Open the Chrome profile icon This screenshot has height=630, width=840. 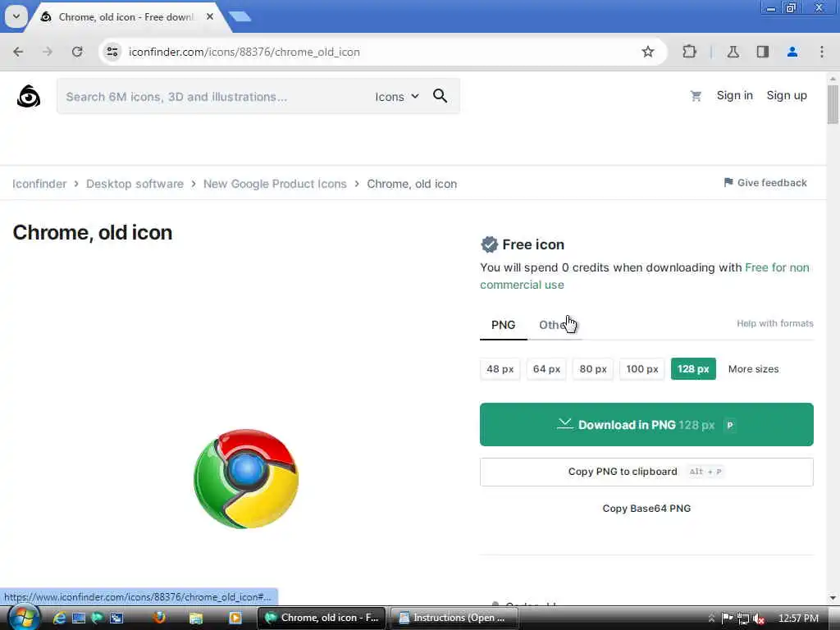coord(792,52)
